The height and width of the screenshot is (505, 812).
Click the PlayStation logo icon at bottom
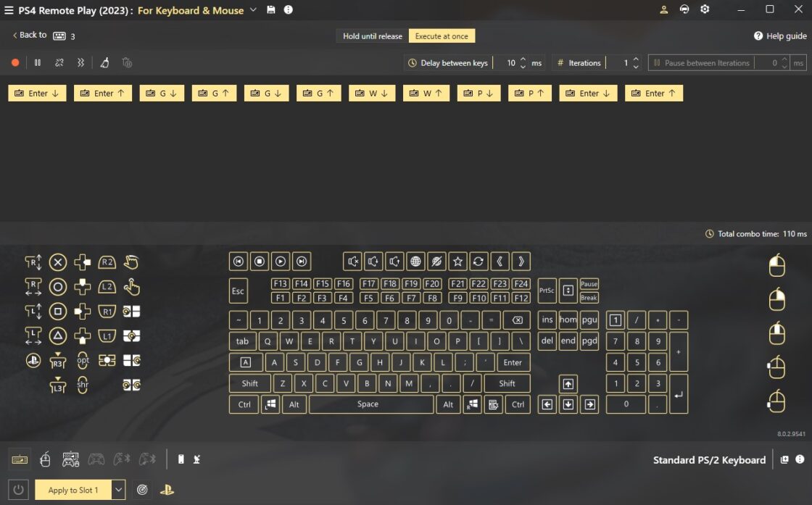[x=167, y=490]
